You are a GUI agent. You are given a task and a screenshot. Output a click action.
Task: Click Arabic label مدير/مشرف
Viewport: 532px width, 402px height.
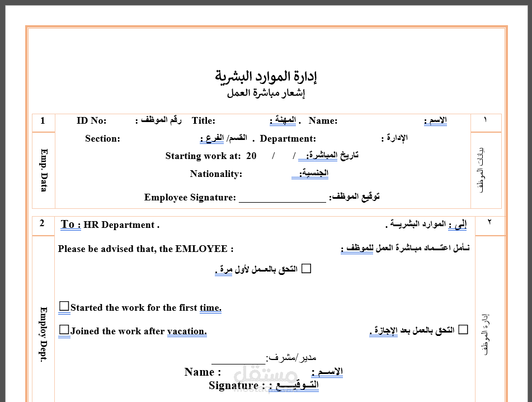[291, 358]
